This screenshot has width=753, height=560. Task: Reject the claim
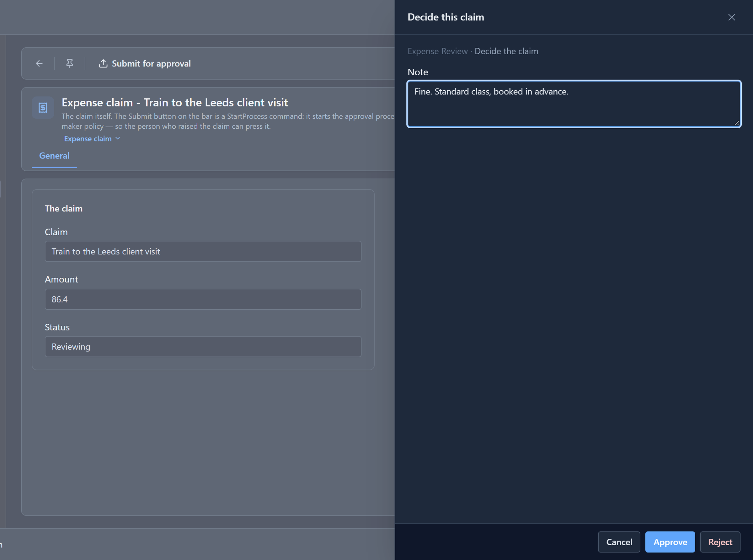tap(720, 542)
